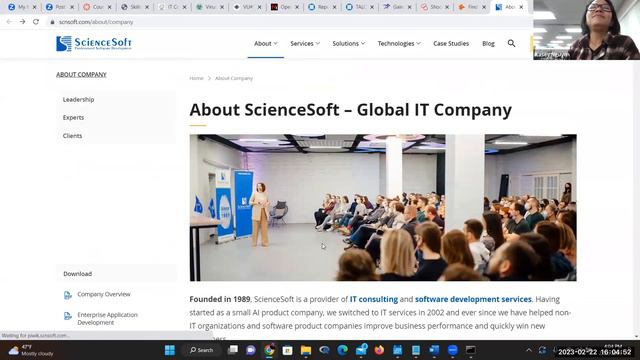Screen dimensions: 640x360
Task: Click the Download section heading
Action: [x=78, y=274]
